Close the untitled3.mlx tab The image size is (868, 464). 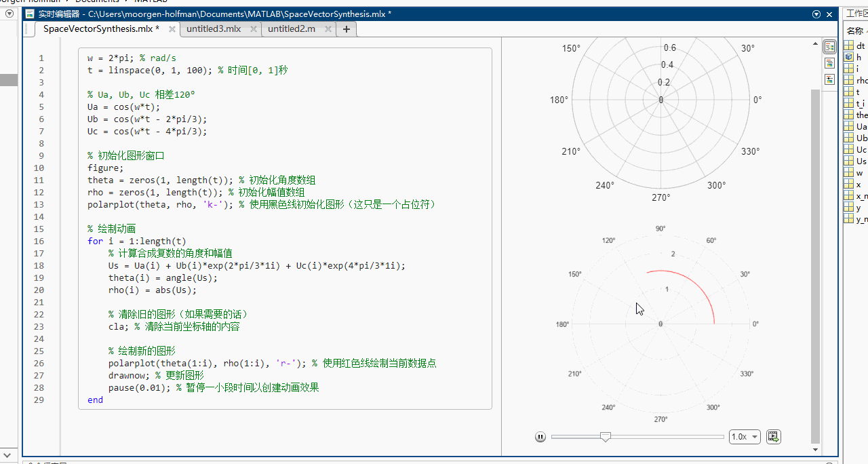click(254, 29)
